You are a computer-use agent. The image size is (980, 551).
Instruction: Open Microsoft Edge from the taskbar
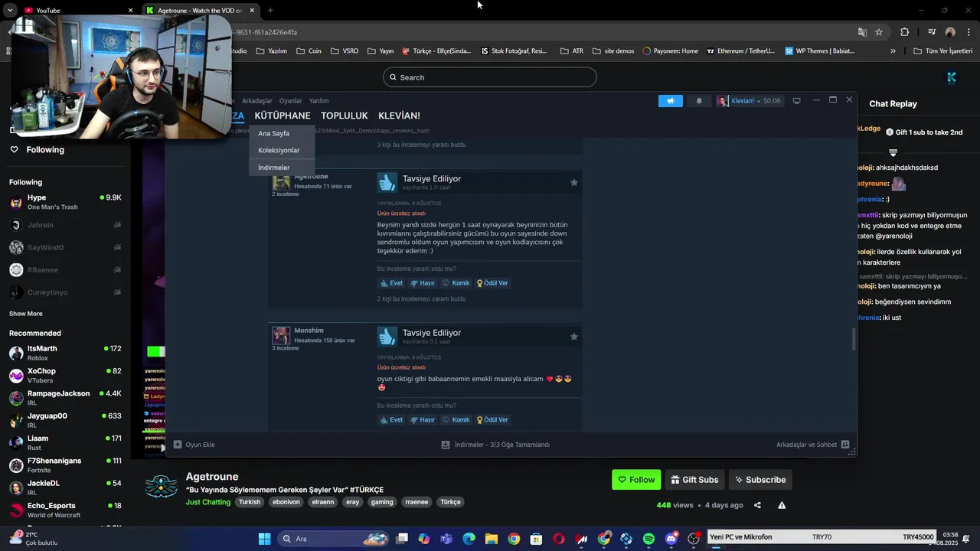[469, 539]
